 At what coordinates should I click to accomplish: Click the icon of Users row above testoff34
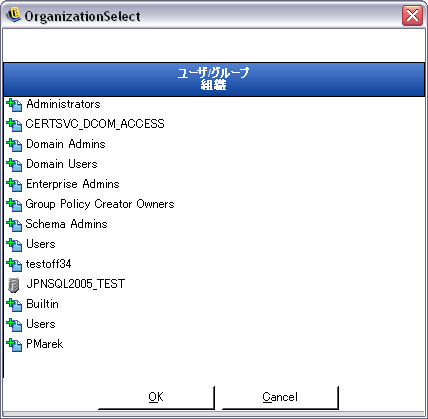pyautogui.click(x=14, y=245)
